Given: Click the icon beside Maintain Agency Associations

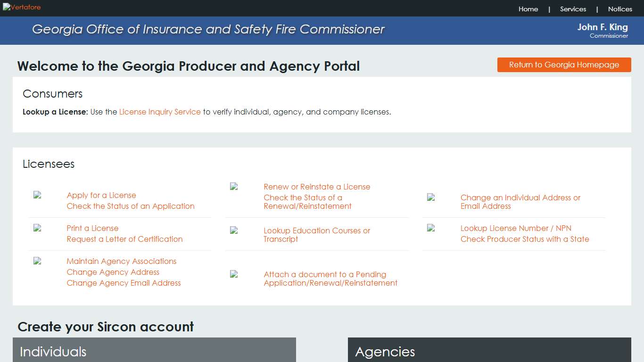Looking at the screenshot, I should pos(36,261).
